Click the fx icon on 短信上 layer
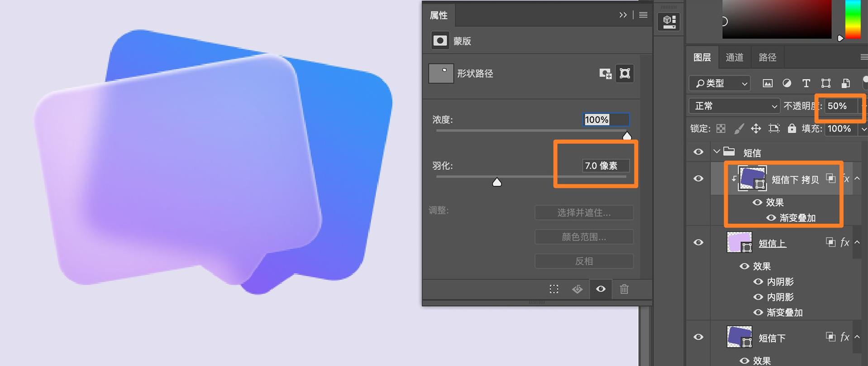The image size is (868, 366). pyautogui.click(x=844, y=242)
